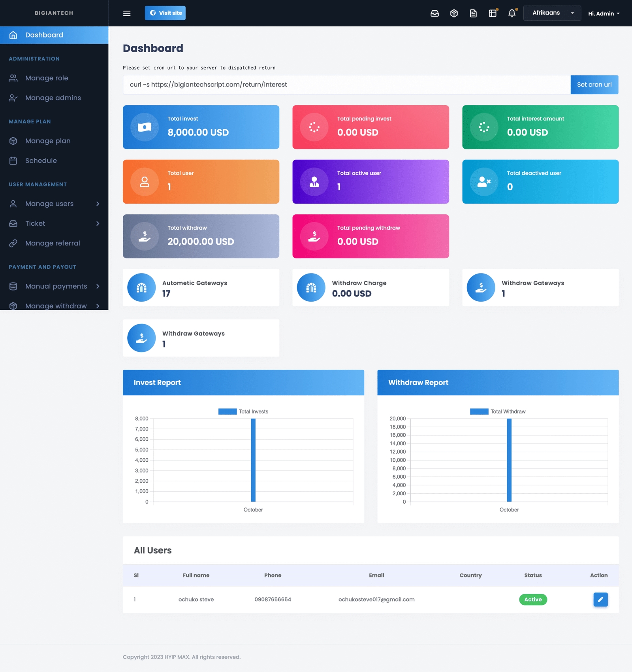
Task: Open the inbox tray icon in header
Action: tap(434, 13)
